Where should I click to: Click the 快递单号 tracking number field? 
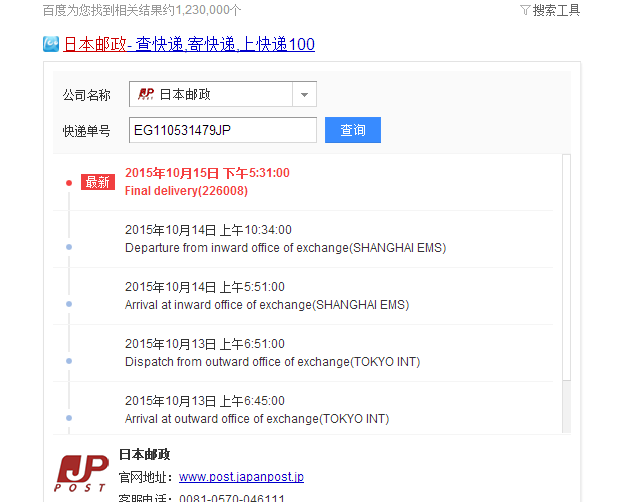[223, 130]
